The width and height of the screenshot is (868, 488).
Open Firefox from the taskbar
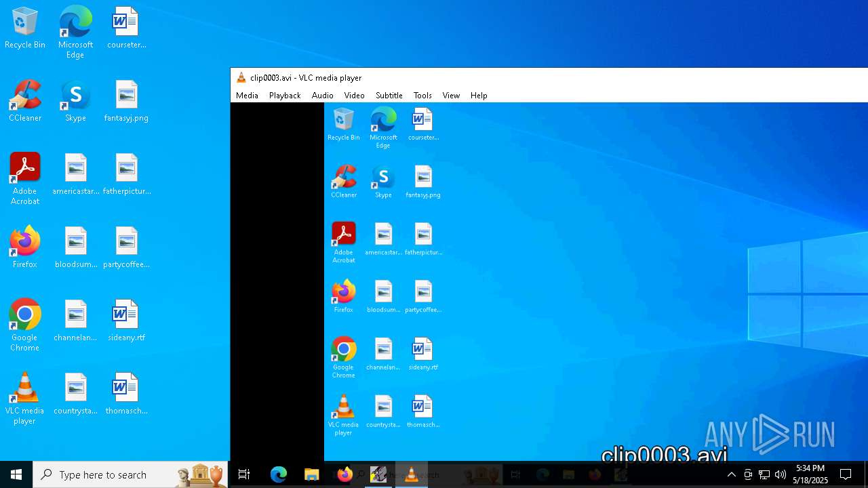point(344,474)
